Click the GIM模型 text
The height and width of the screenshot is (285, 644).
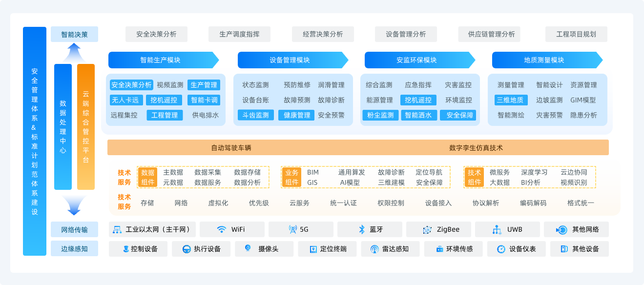[x=583, y=100]
